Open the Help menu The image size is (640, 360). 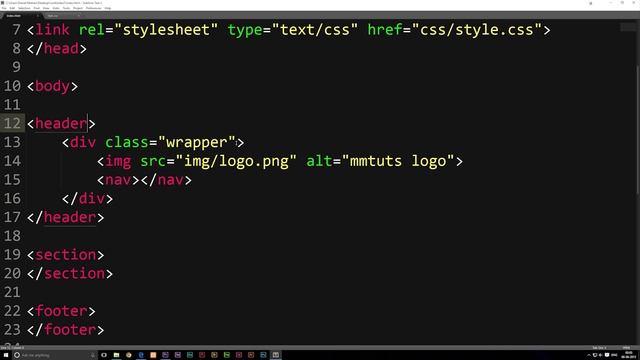(108, 8)
